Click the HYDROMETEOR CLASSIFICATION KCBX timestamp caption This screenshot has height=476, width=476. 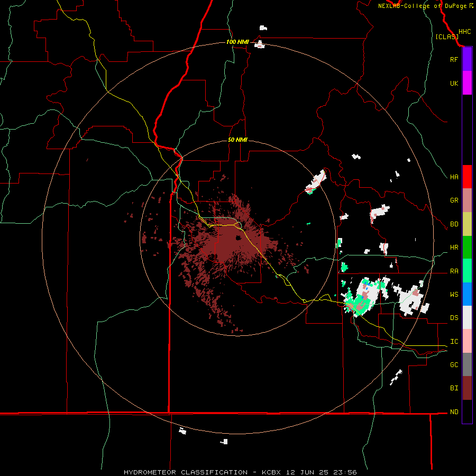(240, 472)
